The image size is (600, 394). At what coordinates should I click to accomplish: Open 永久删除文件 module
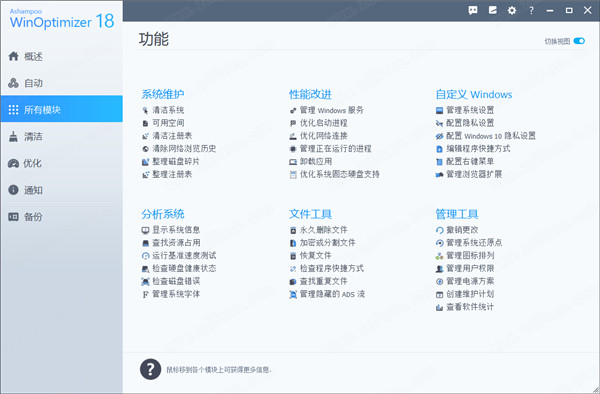pos(318,230)
